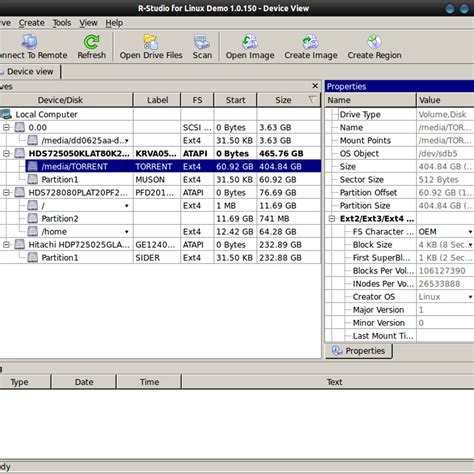Screen dimensions: 474x474
Task: Select the 0.00 SCSI disk icon
Action: coord(20,127)
